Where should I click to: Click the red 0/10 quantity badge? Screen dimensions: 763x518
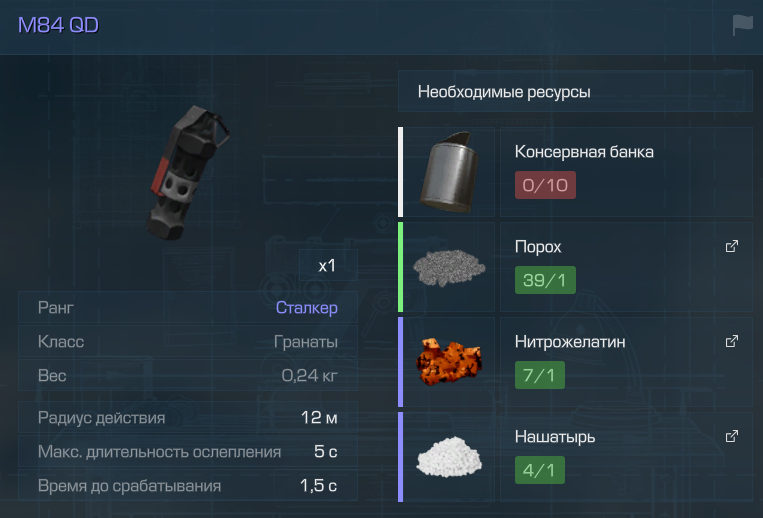[545, 185]
